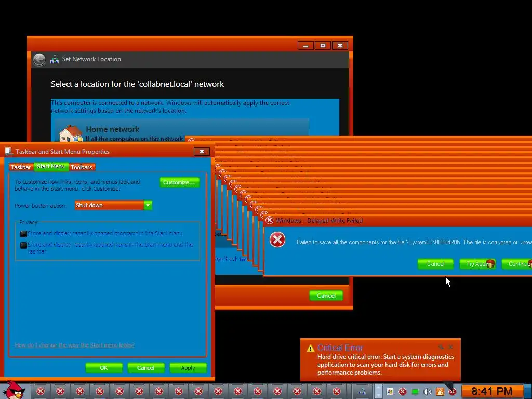Close the Set Network Location window
Image resolution: width=532 pixels, height=399 pixels.
coord(340,46)
